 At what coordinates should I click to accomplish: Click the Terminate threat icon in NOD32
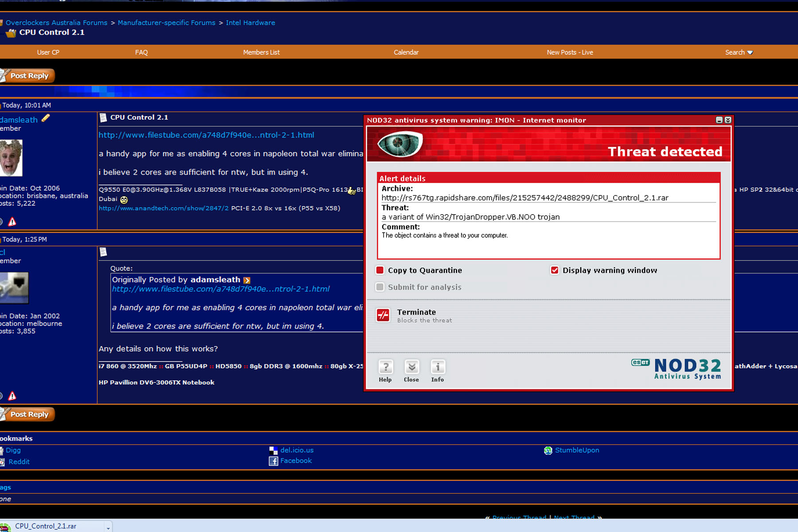383,315
